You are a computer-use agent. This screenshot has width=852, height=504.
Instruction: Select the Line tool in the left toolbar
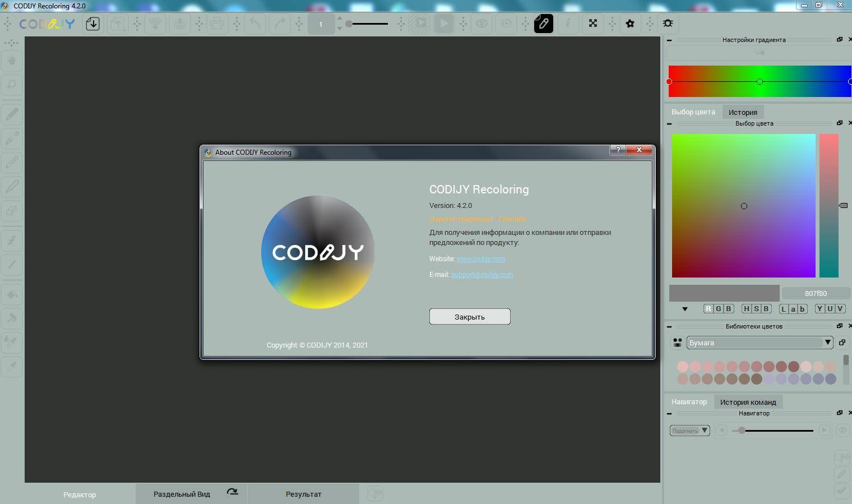pos(12,265)
